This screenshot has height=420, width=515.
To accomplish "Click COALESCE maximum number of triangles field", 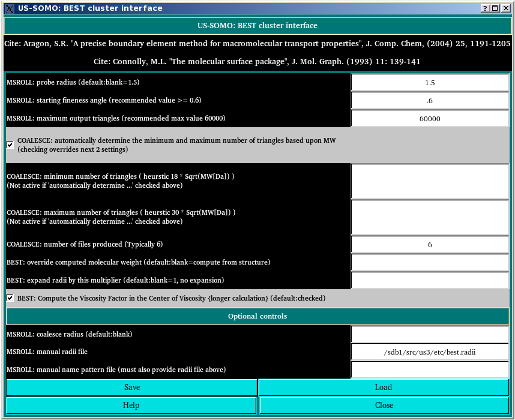I will coord(430,217).
